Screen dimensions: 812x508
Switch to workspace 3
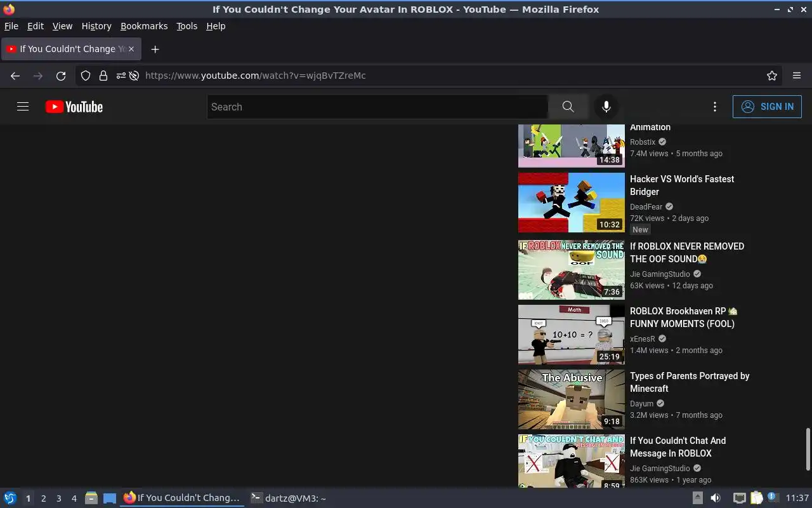(x=58, y=498)
